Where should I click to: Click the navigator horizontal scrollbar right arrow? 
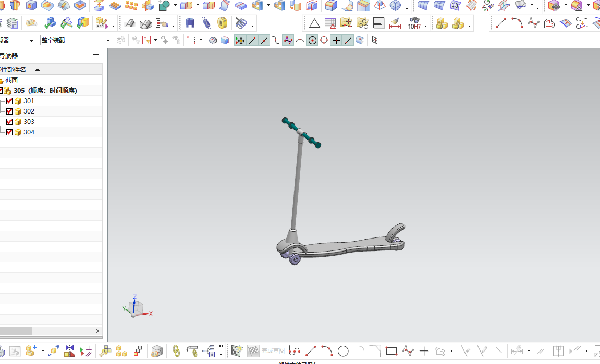(97, 331)
